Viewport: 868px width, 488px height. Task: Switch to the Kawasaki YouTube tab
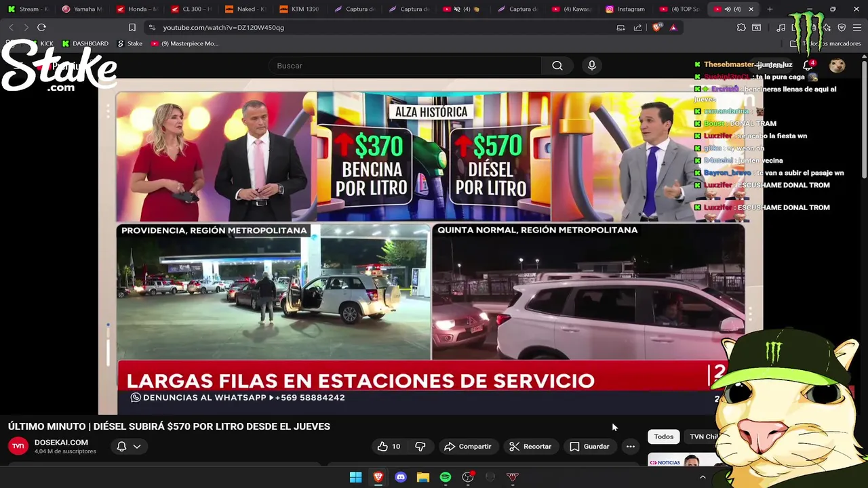coord(573,9)
